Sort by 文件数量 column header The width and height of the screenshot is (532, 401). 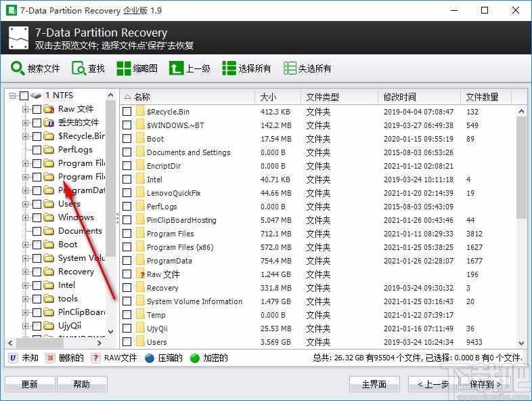click(x=486, y=97)
